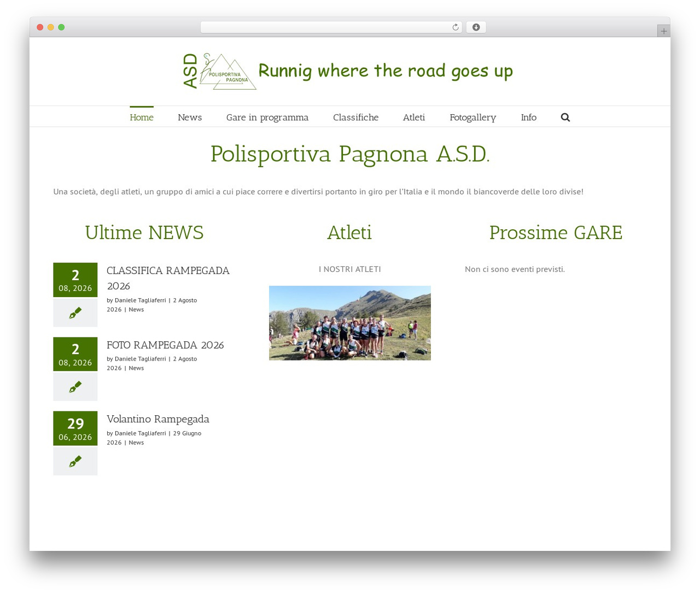Click the browser address bar
Image resolution: width=700 pixels, height=593 pixels.
coord(331,27)
